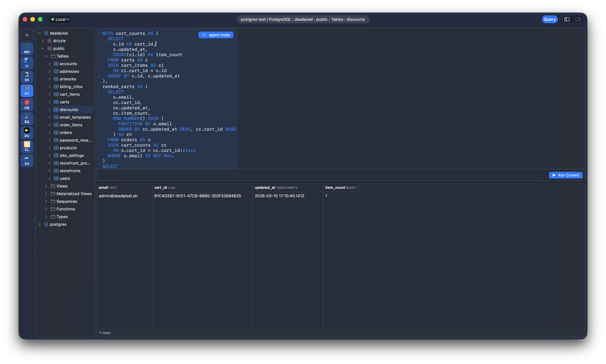The width and height of the screenshot is (606, 364).
Task: Collapse the public schema node
Action: point(43,48)
